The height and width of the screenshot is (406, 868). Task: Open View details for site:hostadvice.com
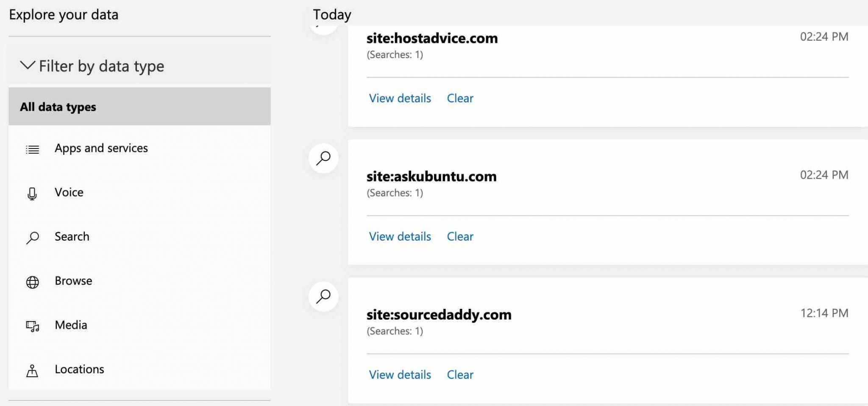click(x=400, y=98)
